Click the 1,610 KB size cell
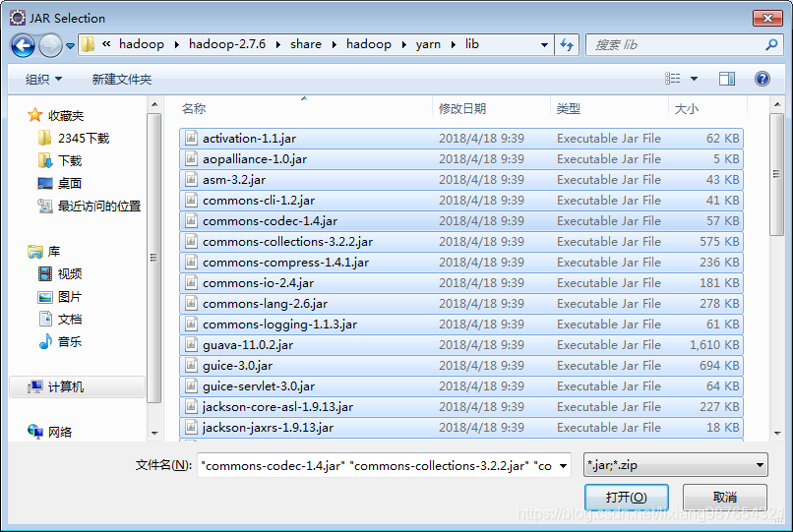The height and width of the screenshot is (532, 793). tap(714, 345)
